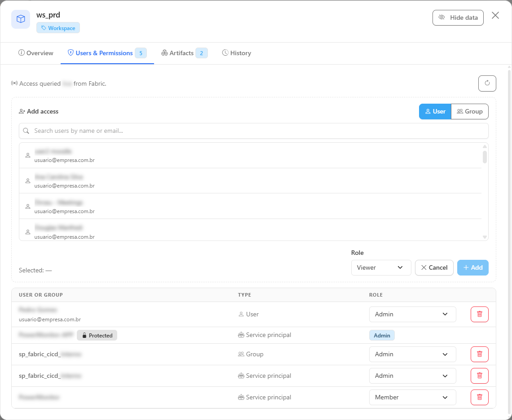Click the ROLE column header

click(x=376, y=295)
